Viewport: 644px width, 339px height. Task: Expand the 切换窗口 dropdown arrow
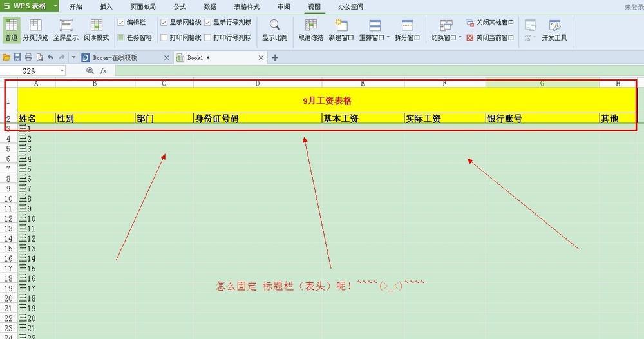tap(460, 37)
